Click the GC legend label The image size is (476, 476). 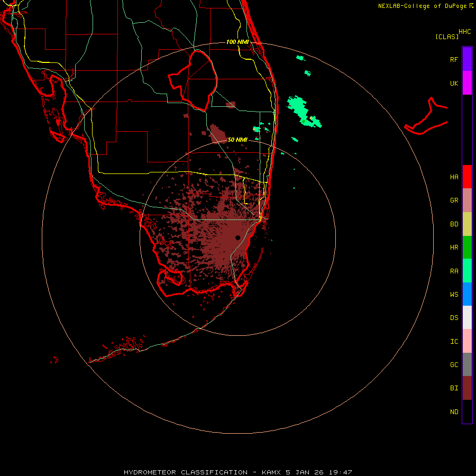[x=454, y=365]
